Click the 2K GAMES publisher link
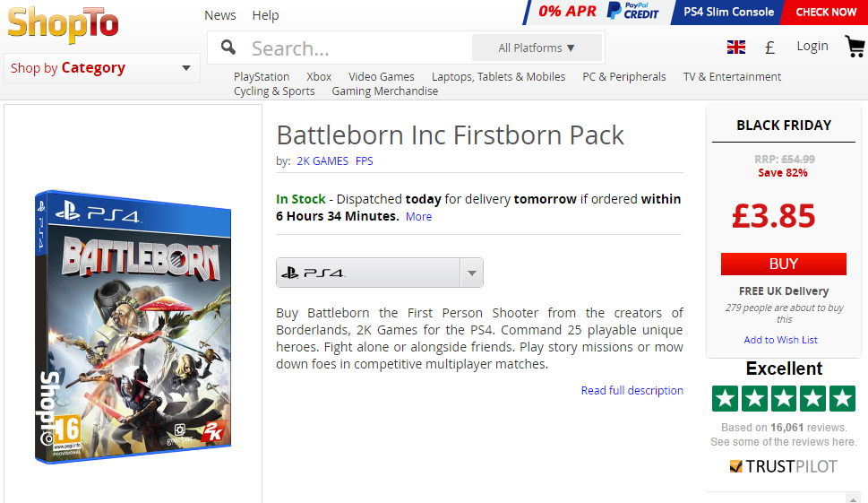The width and height of the screenshot is (868, 503). coord(322,161)
